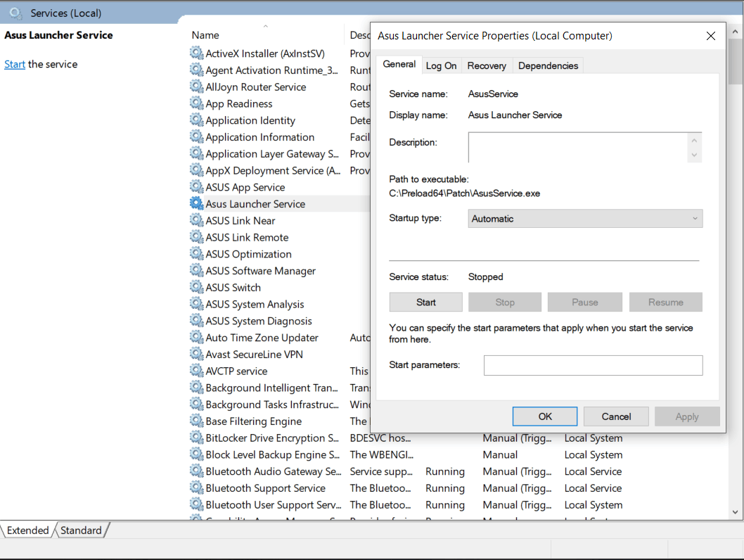Click the gear icon beside Agent Activation Runtime
The height and width of the screenshot is (560, 744).
click(196, 70)
